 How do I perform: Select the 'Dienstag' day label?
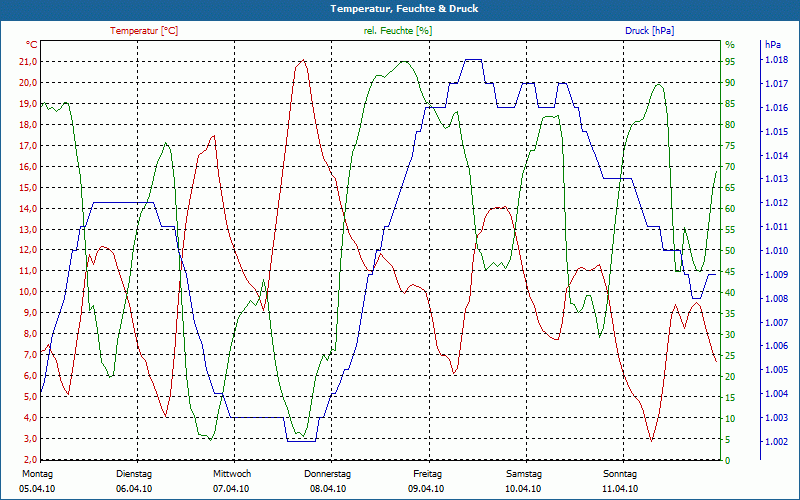(134, 474)
